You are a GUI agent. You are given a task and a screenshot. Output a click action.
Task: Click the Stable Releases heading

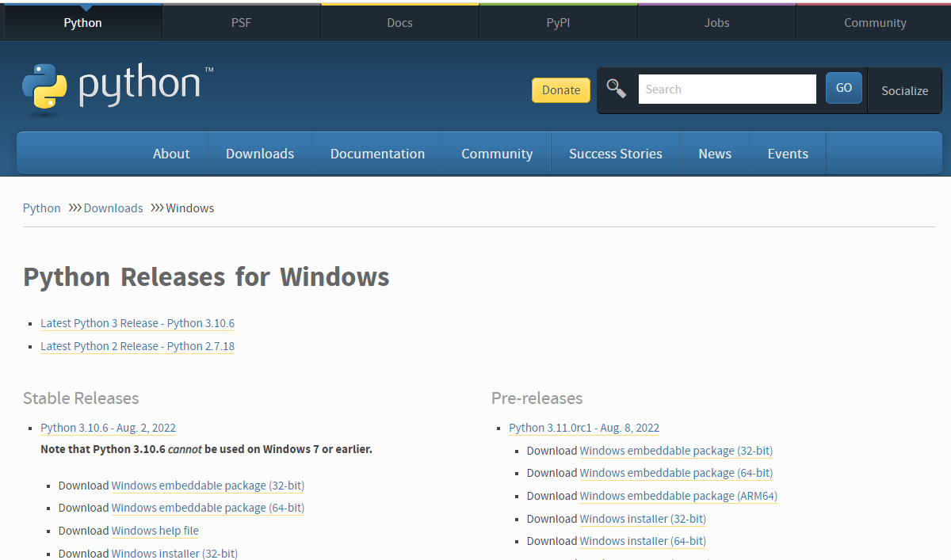point(81,398)
